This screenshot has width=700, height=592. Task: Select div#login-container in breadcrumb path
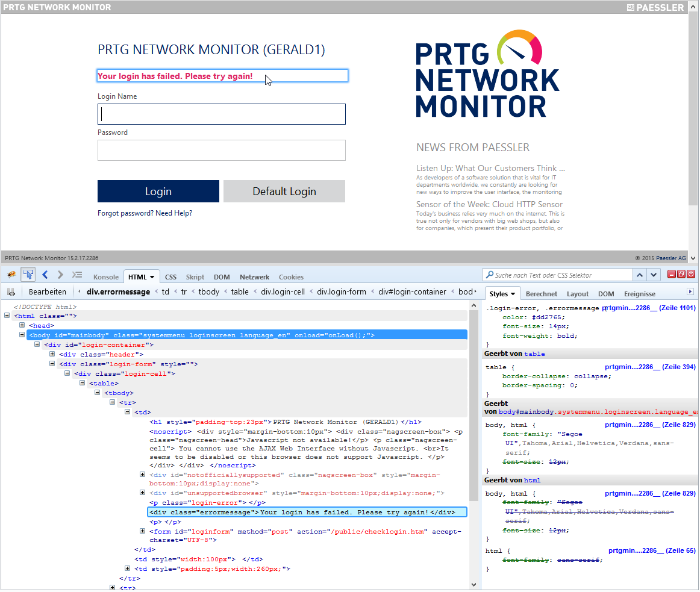tap(412, 291)
